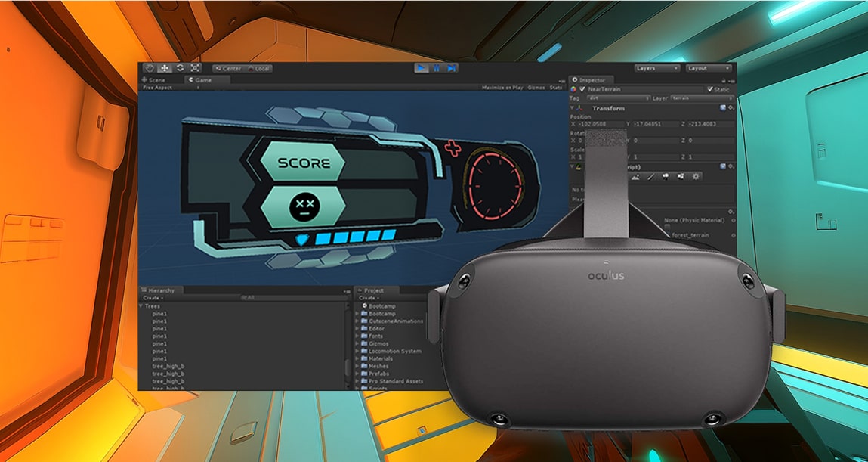Click the Step frame button

(x=451, y=67)
